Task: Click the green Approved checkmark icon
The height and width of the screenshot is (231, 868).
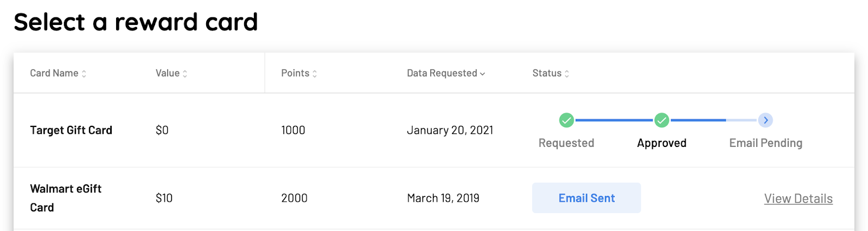Action: click(x=661, y=120)
